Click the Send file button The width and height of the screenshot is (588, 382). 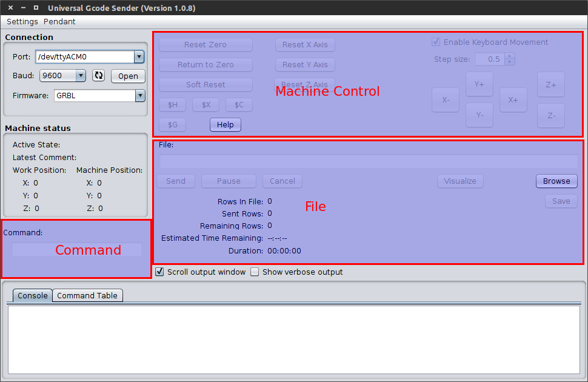[176, 181]
